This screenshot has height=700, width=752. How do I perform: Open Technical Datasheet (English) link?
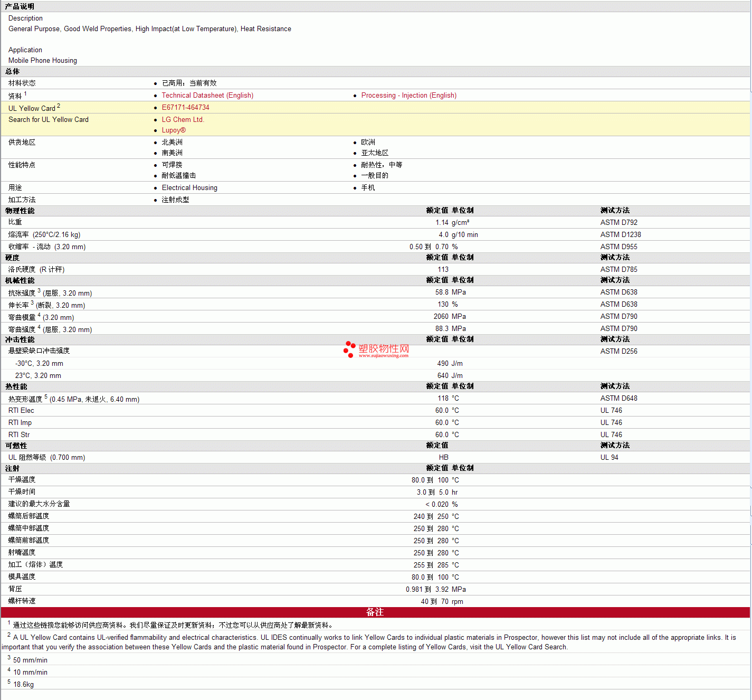click(x=207, y=96)
